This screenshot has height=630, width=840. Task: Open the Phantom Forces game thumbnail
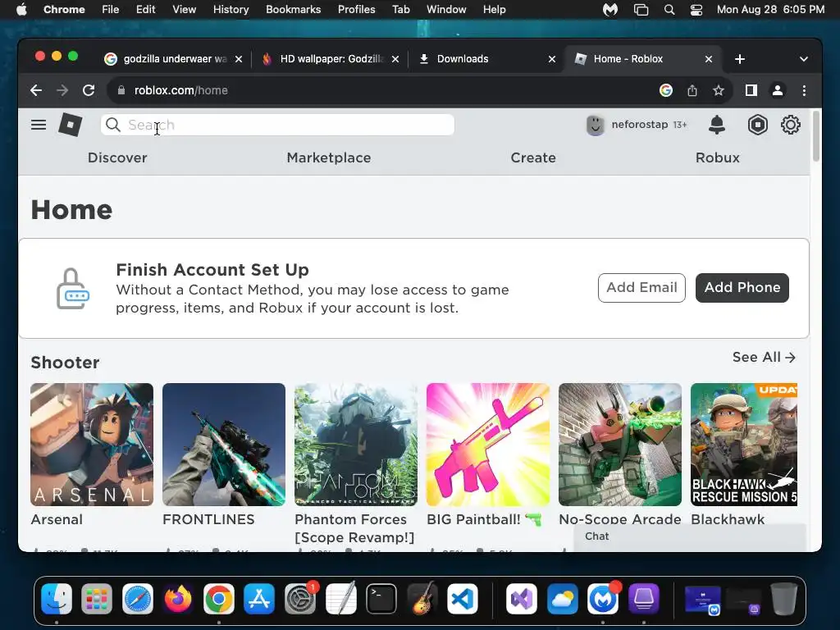[x=356, y=445]
